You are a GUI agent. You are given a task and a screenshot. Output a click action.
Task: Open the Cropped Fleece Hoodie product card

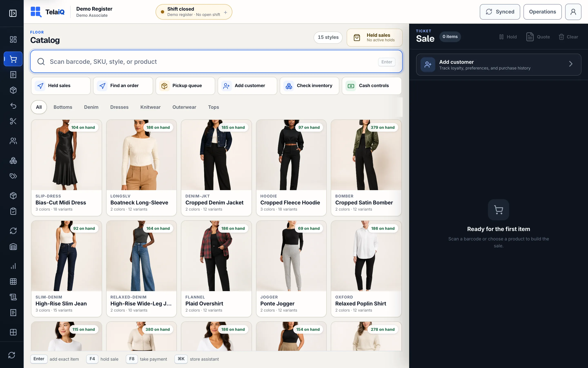291,168
